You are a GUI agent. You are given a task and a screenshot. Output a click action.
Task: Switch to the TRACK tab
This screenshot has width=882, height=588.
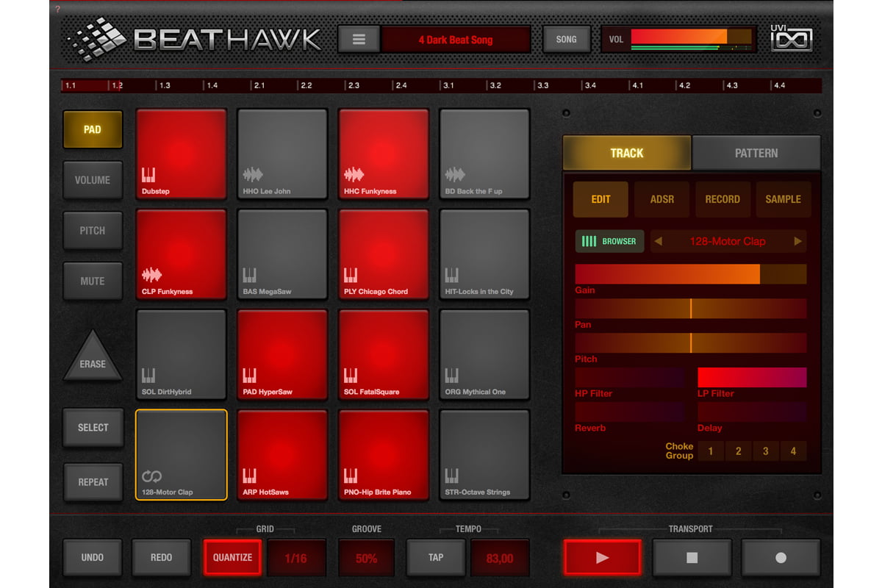(627, 153)
